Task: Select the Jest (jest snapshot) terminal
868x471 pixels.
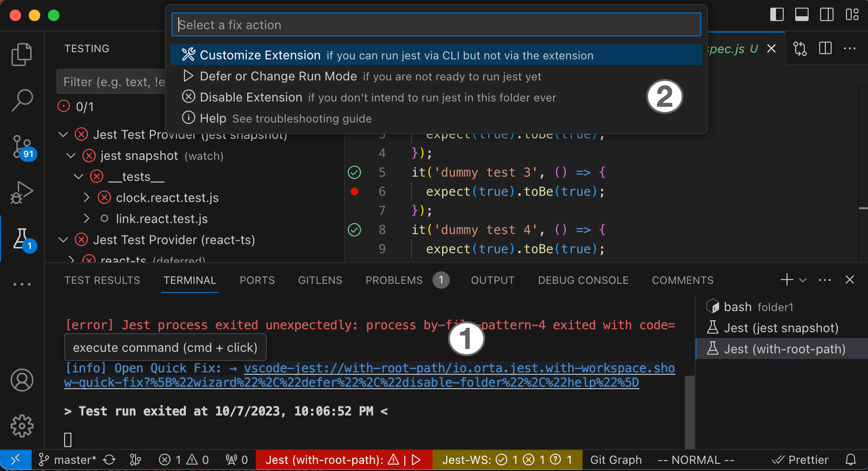Action: (781, 328)
